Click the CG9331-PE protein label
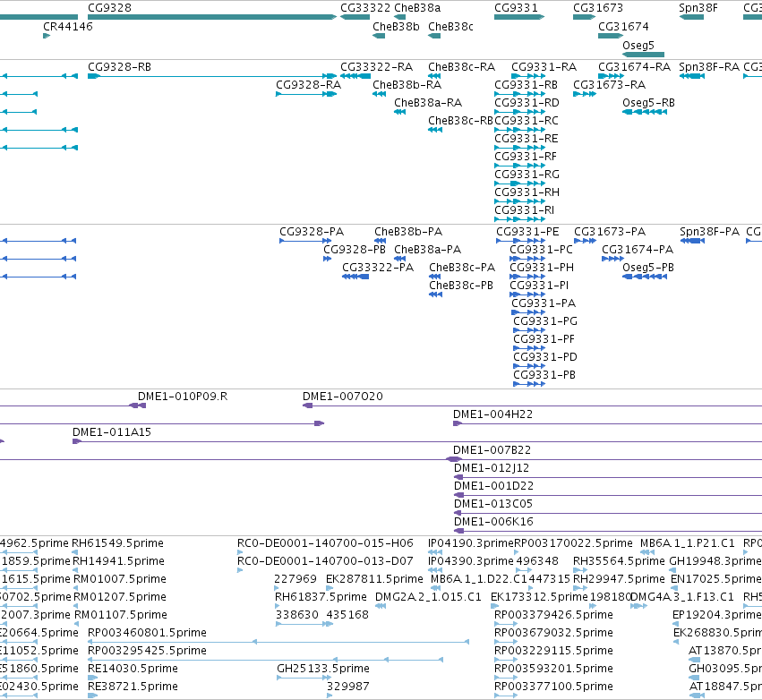 [x=527, y=232]
